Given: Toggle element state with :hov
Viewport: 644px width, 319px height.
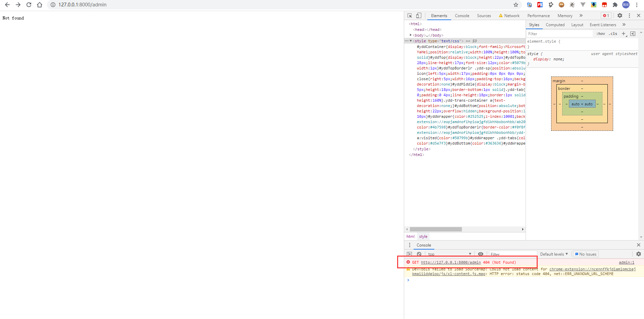Looking at the screenshot, I should pos(601,34).
